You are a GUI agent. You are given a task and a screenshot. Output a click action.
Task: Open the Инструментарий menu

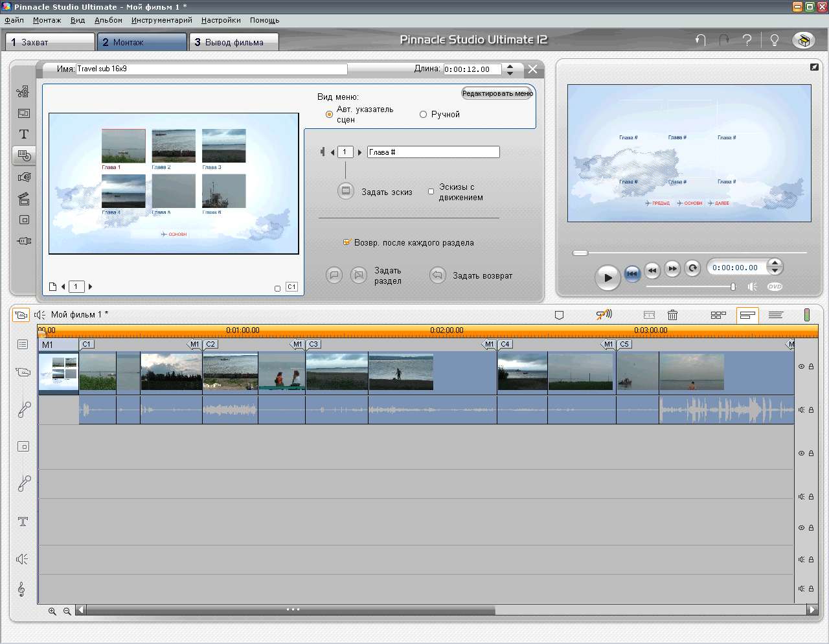point(161,20)
